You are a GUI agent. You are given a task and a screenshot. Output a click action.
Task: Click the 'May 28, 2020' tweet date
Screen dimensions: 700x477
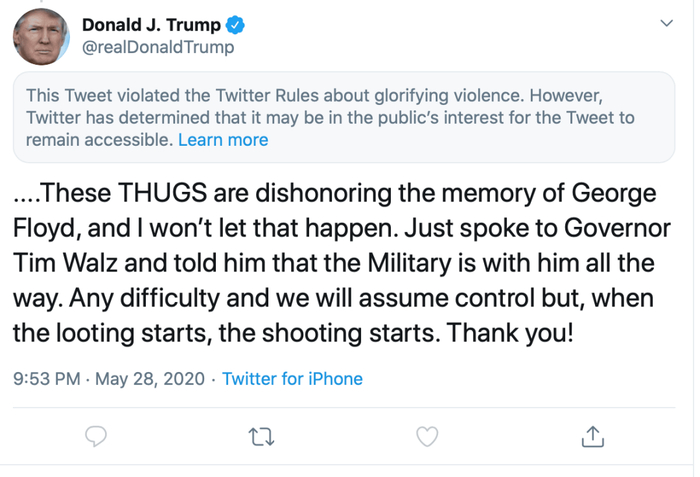coord(150,379)
